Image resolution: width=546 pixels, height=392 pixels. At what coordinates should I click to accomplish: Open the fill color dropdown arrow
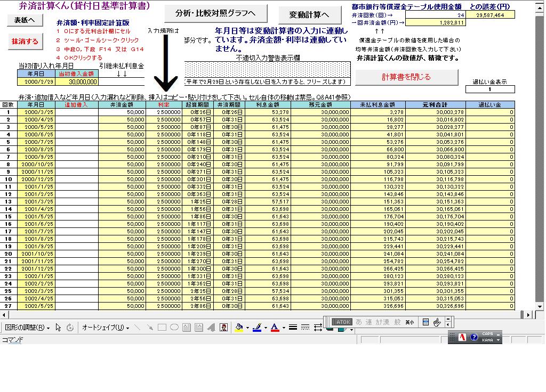(x=247, y=328)
